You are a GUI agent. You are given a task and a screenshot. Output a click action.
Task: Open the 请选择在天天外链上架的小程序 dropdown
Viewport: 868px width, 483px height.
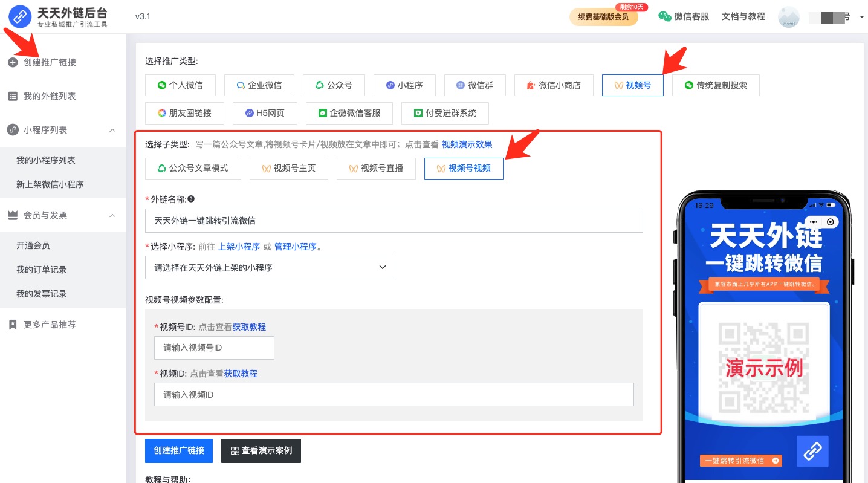point(269,267)
